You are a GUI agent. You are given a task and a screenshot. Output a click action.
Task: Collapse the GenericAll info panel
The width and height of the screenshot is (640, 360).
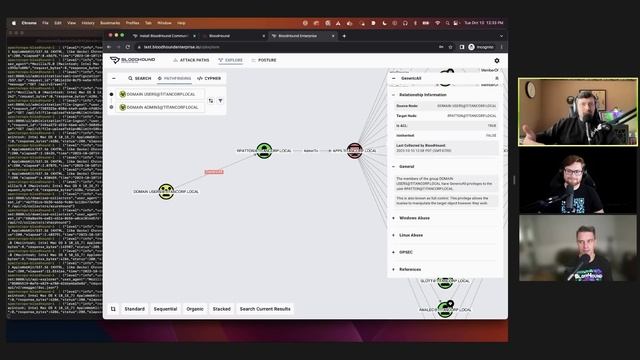coord(394,78)
